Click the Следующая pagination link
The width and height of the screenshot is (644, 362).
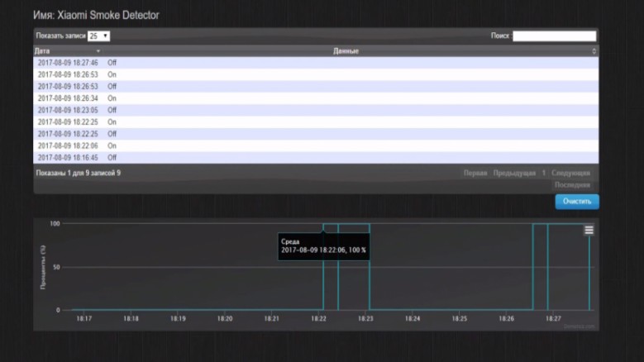[570, 174]
